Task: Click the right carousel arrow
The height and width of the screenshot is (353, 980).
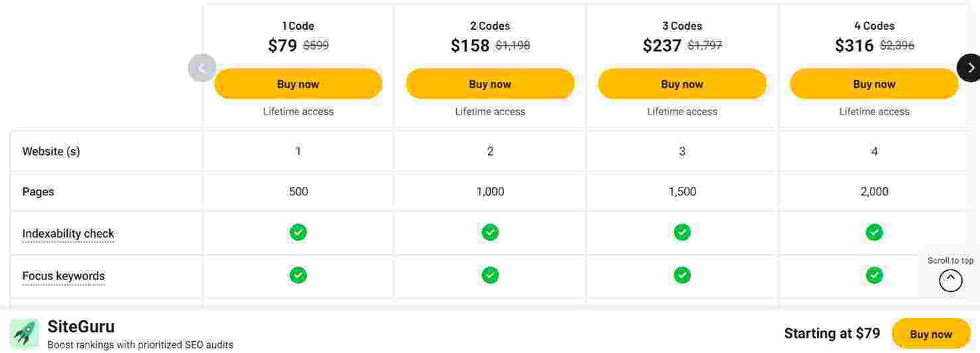Action: [x=969, y=68]
